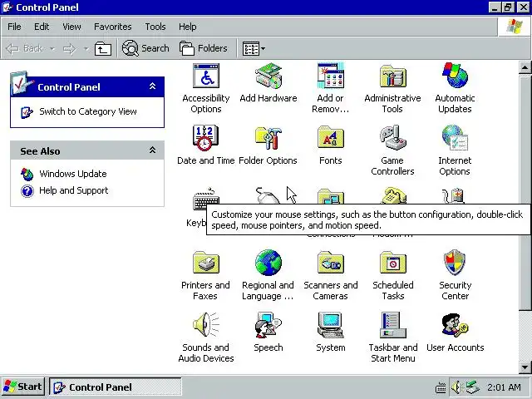Image resolution: width=532 pixels, height=399 pixels.
Task: Click scrollbar up arrow
Action: [x=525, y=67]
